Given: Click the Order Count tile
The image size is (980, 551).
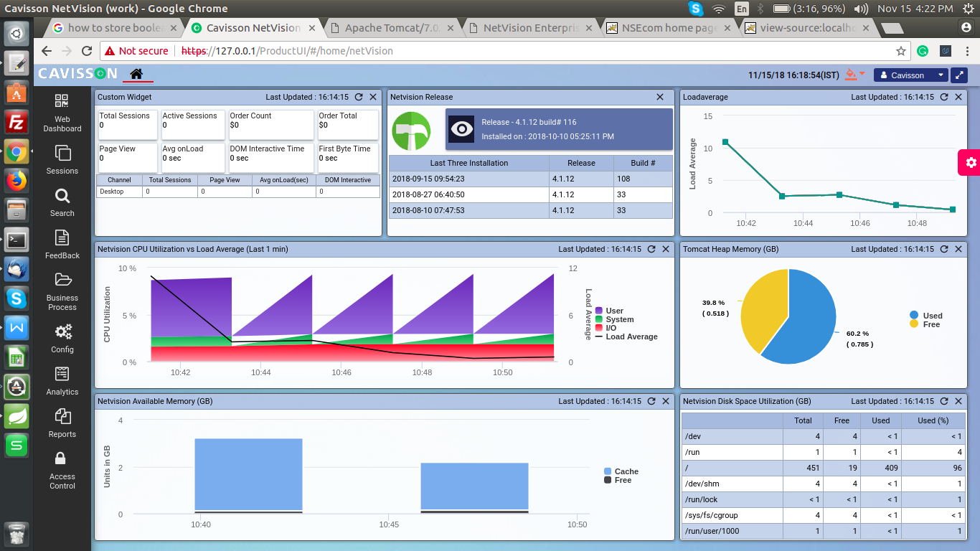Looking at the screenshot, I should (x=271, y=125).
